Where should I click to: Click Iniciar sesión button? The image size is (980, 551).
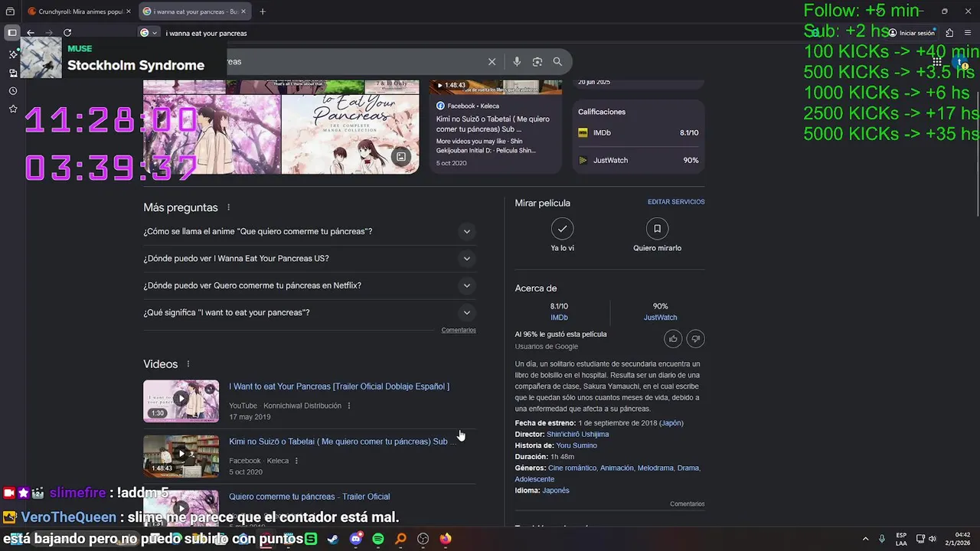coord(912,33)
